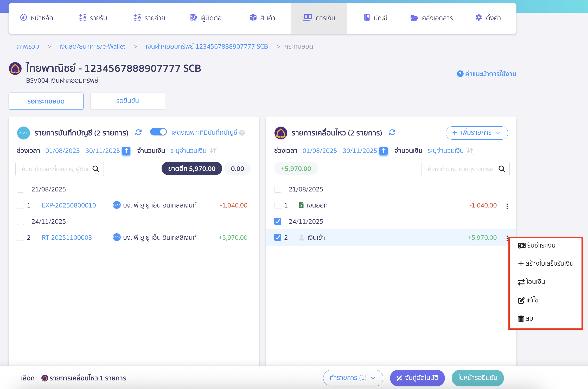Click blue upload arrow beside right date range

(383, 151)
